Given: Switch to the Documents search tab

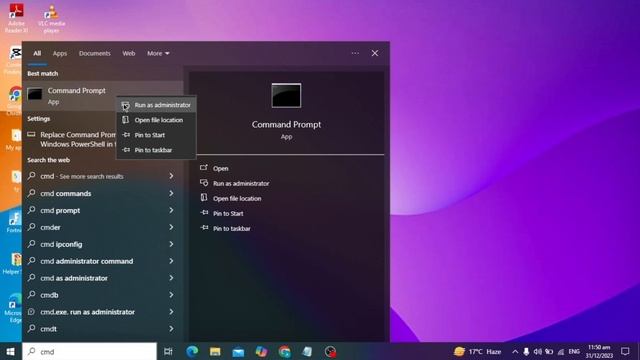Looking at the screenshot, I should coord(95,53).
